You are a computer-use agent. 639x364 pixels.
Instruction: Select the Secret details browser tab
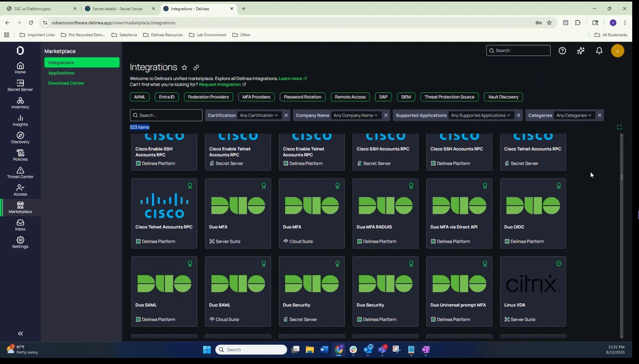[118, 8]
